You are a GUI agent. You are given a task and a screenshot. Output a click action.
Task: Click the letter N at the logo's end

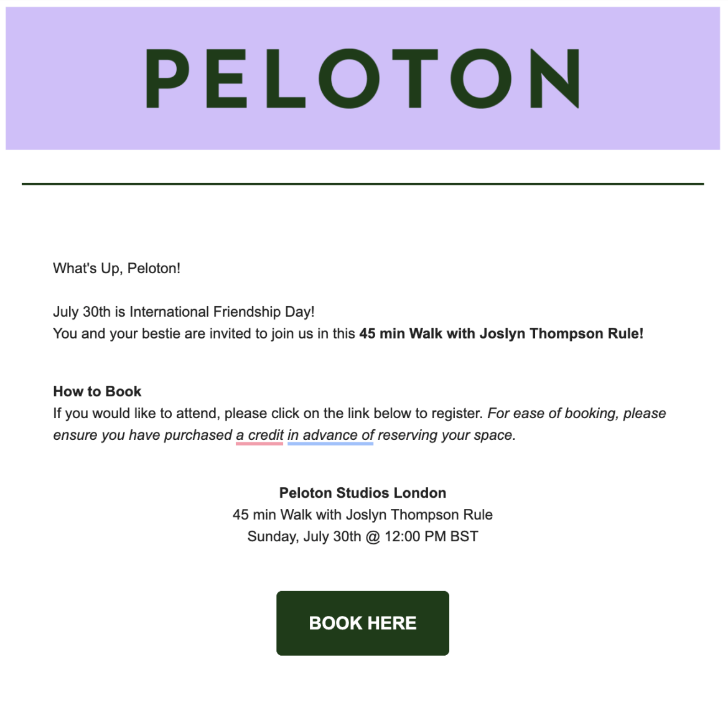click(x=555, y=78)
